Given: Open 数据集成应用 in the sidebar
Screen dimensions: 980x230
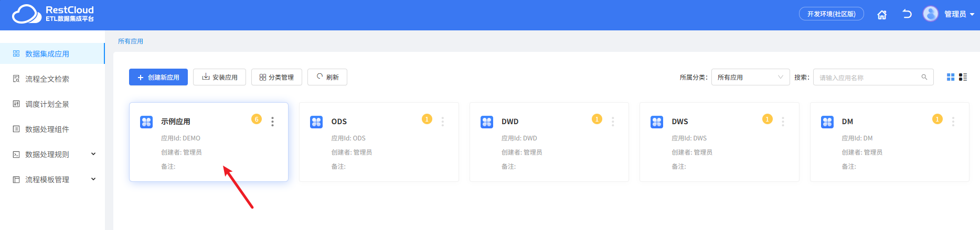Looking at the screenshot, I should [52, 53].
